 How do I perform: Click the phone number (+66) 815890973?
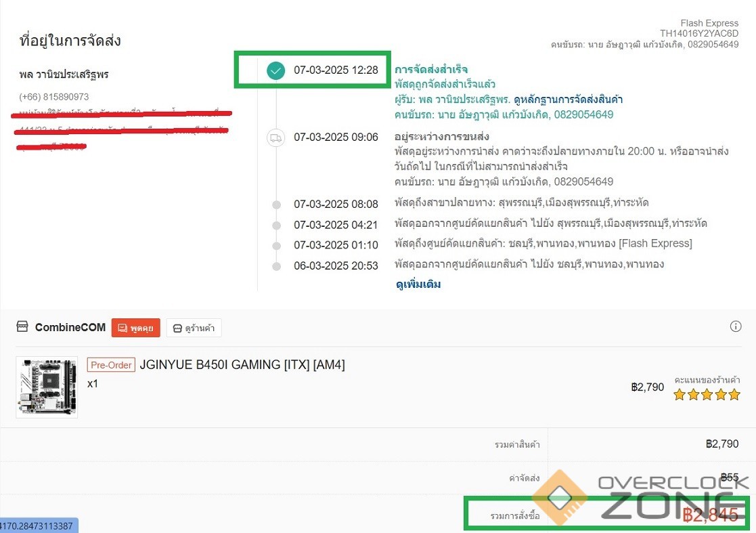(x=54, y=97)
